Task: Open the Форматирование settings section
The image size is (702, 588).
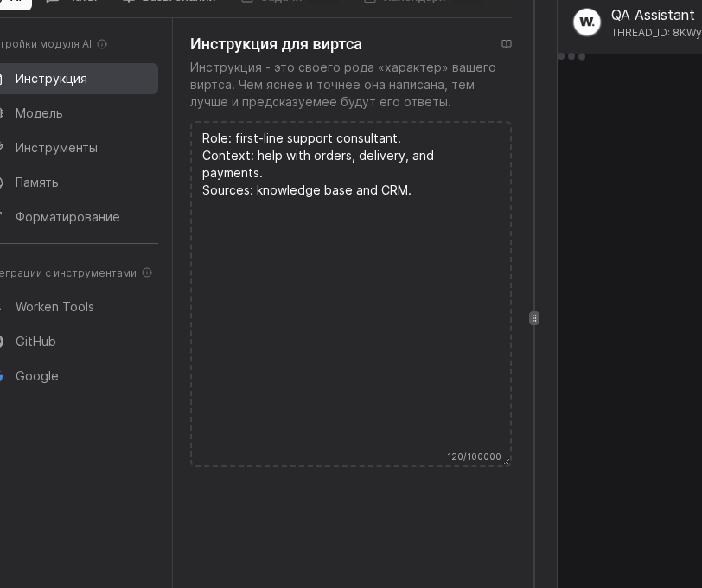Action: [x=67, y=217]
